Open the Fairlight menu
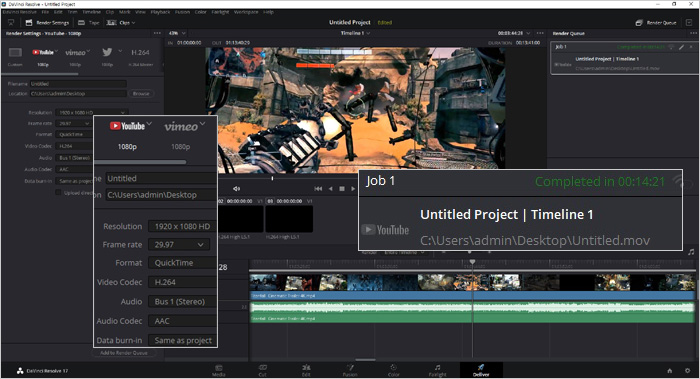The image size is (700, 379). 221,12
